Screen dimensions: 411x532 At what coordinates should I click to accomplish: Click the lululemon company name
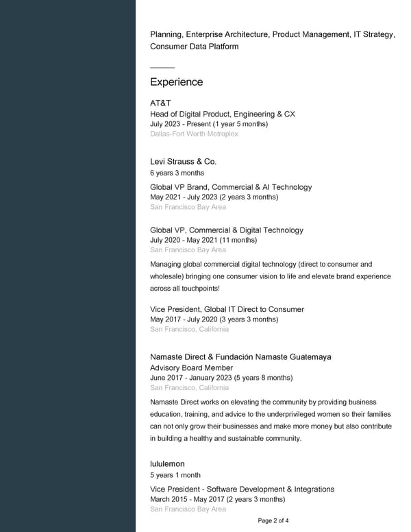tap(167, 464)
